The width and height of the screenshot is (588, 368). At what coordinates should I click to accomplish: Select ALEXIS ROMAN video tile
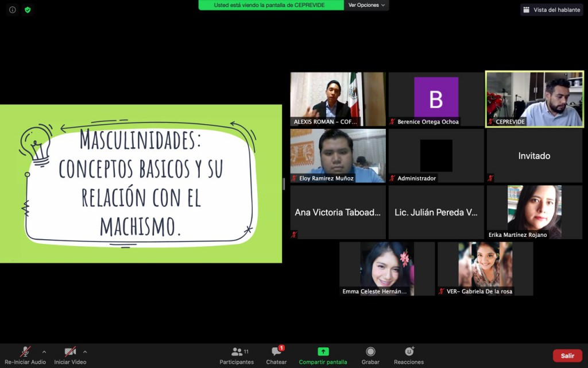338,99
